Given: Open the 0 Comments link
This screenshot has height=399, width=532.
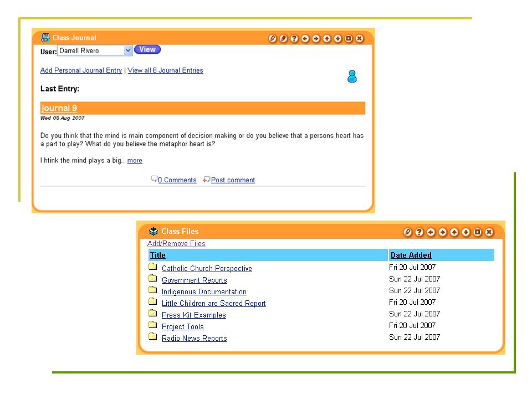Looking at the screenshot, I should click(x=177, y=180).
